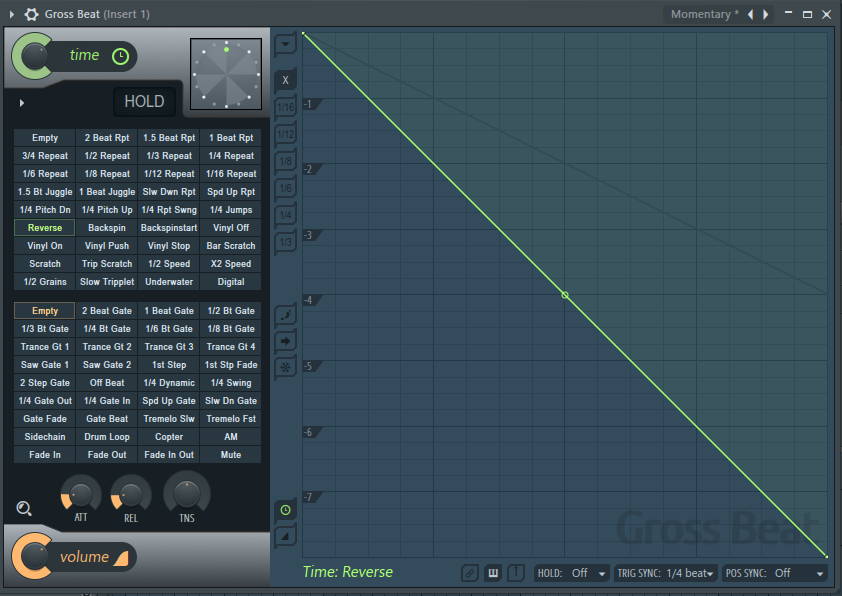Viewport: 842px width, 596px height.
Task: Open TRIG SYNC 1/4 beat dropdown
Action: coord(665,573)
